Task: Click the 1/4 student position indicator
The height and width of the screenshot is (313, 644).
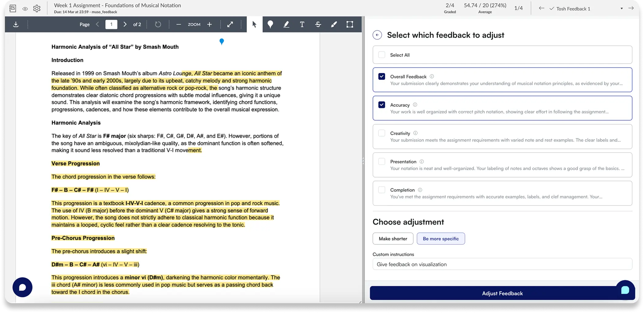Action: (518, 8)
